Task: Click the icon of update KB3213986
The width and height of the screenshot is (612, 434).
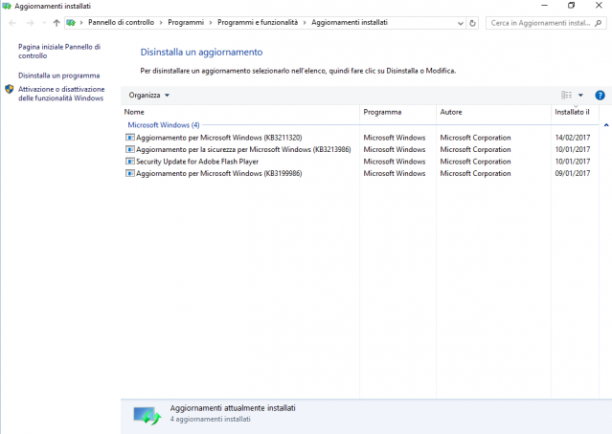Action: point(130,149)
